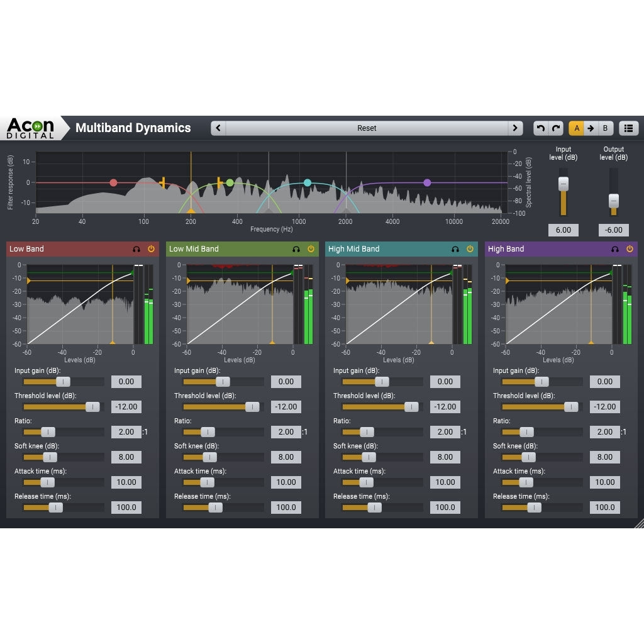The height and width of the screenshot is (644, 644).
Task: Edit Low Band Ratio value 2.00
Action: [126, 431]
